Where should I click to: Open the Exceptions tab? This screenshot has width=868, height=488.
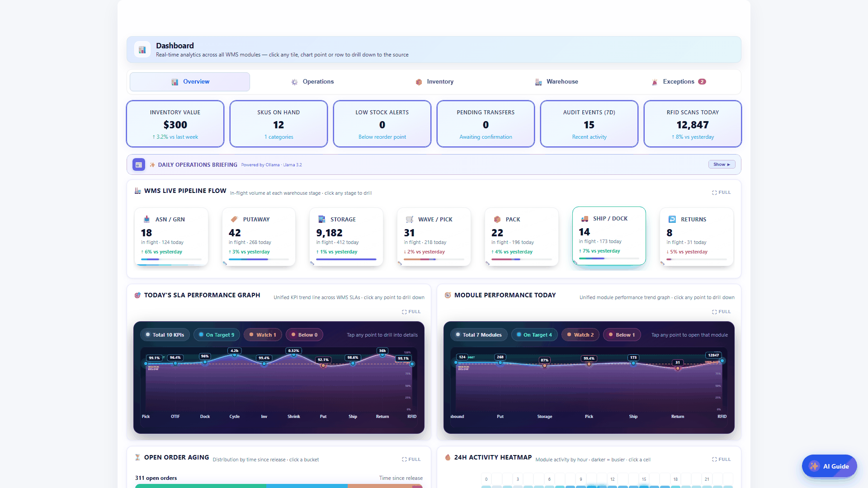point(679,82)
